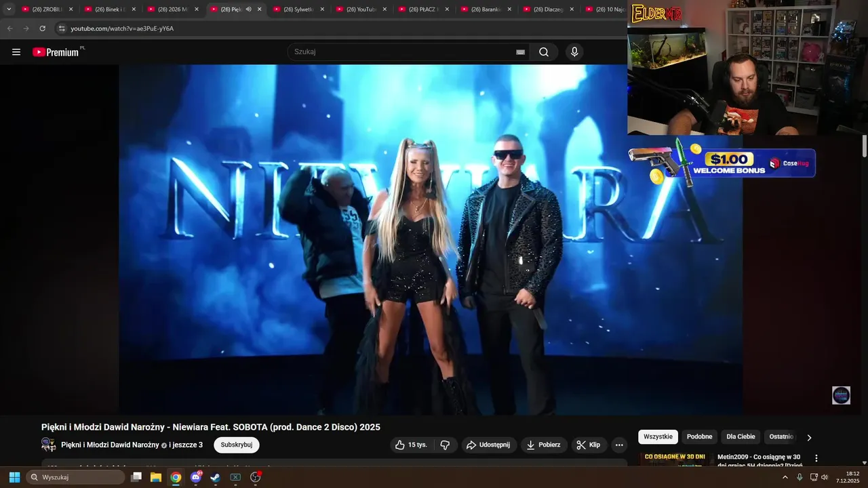Click the CaseHug $1.00 welcome bonus banner

(x=722, y=162)
